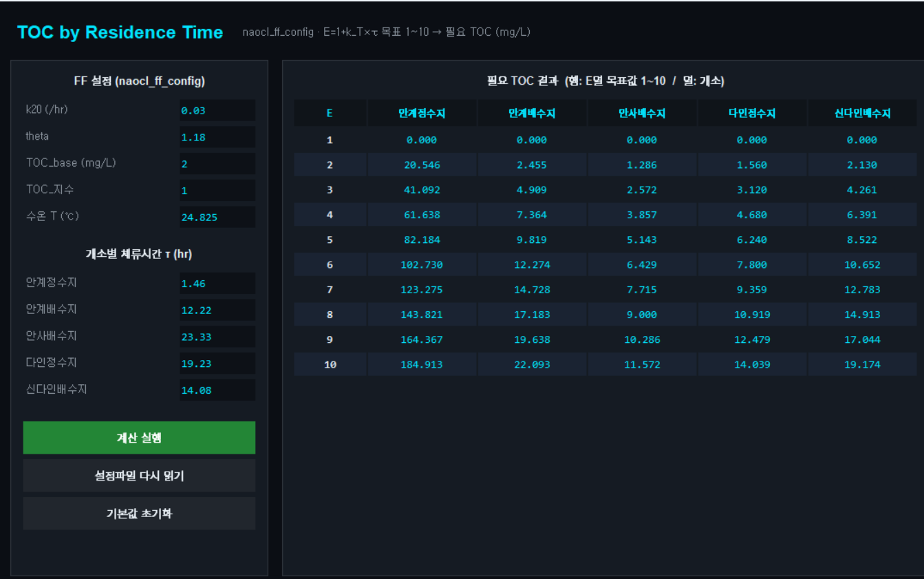Click the FF 설정 (naocl_ff_config) heading
Image resolution: width=924 pixels, height=579 pixels.
tap(139, 81)
